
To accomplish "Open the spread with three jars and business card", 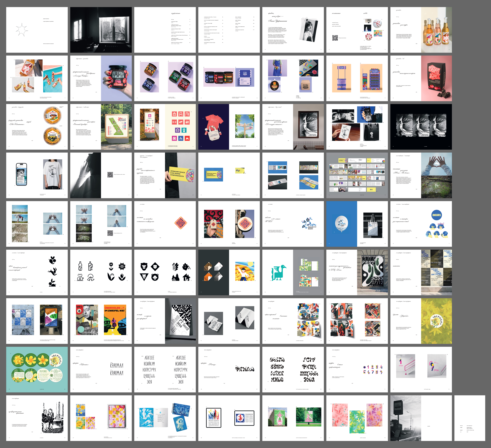I will tap(229, 78).
